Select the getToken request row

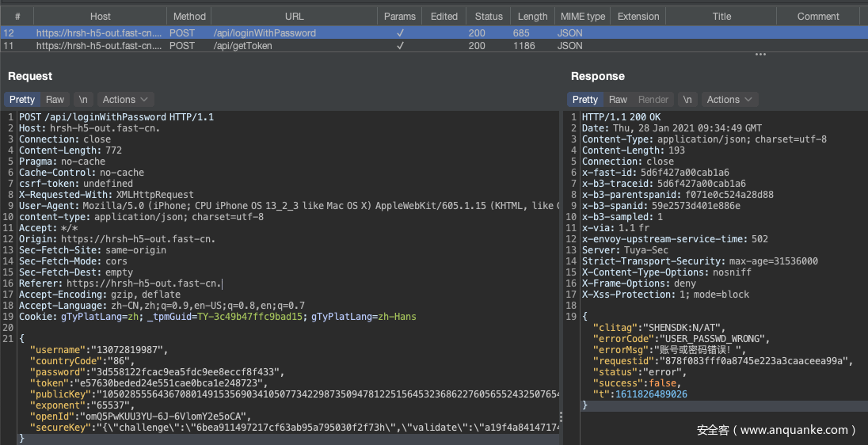242,46
